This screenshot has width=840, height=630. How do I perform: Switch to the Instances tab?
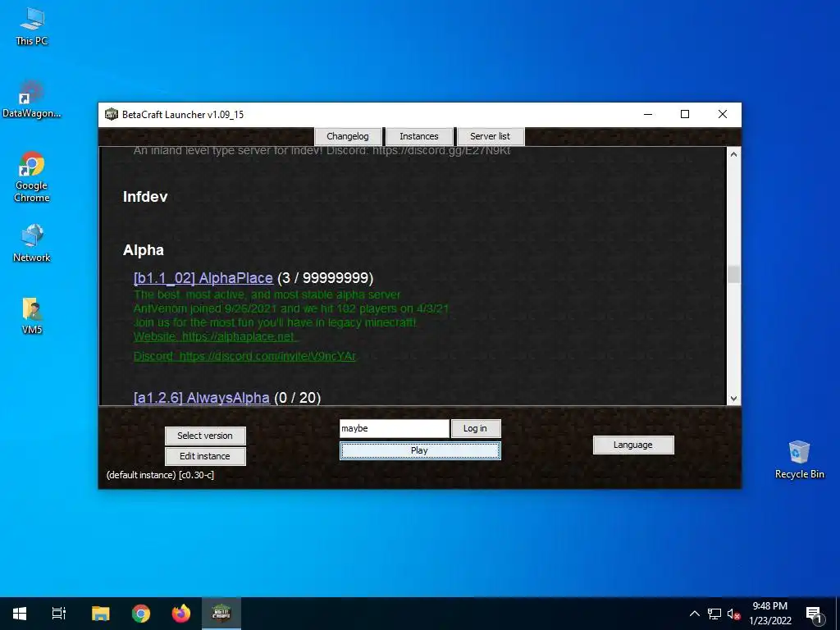419,136
